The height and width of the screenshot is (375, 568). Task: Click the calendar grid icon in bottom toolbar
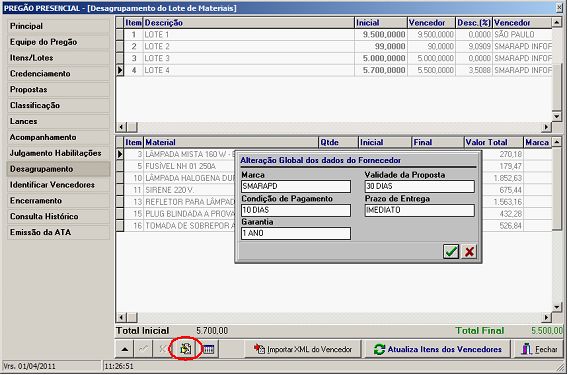coord(208,349)
